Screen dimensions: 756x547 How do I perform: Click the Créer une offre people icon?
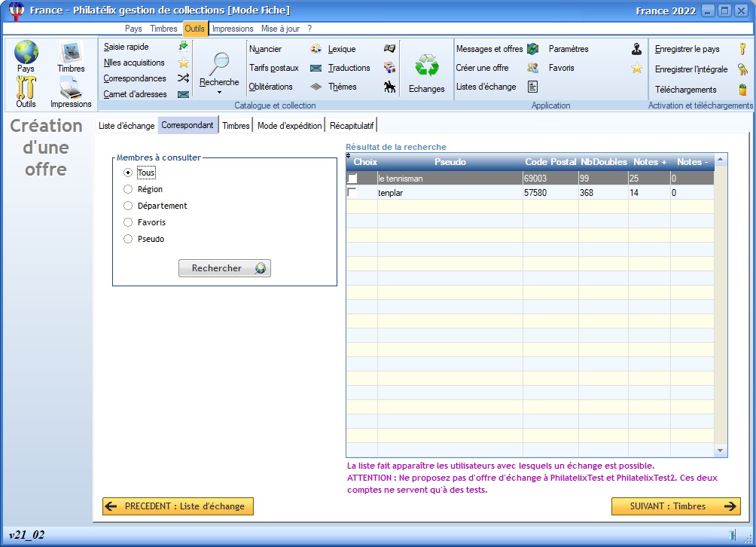(533, 68)
